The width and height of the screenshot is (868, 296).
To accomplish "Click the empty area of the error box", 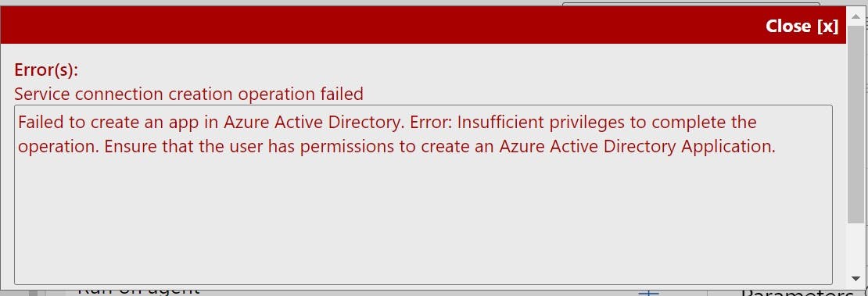I will (x=423, y=221).
